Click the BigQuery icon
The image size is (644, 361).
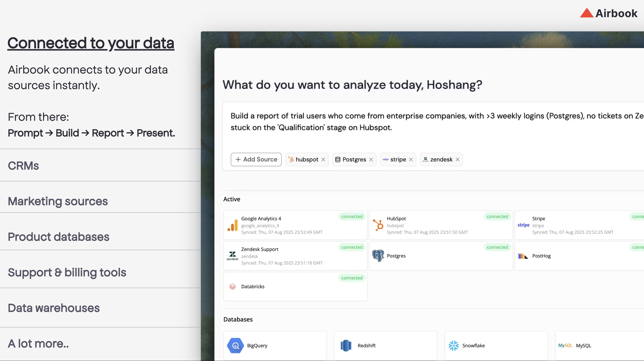[235, 345]
